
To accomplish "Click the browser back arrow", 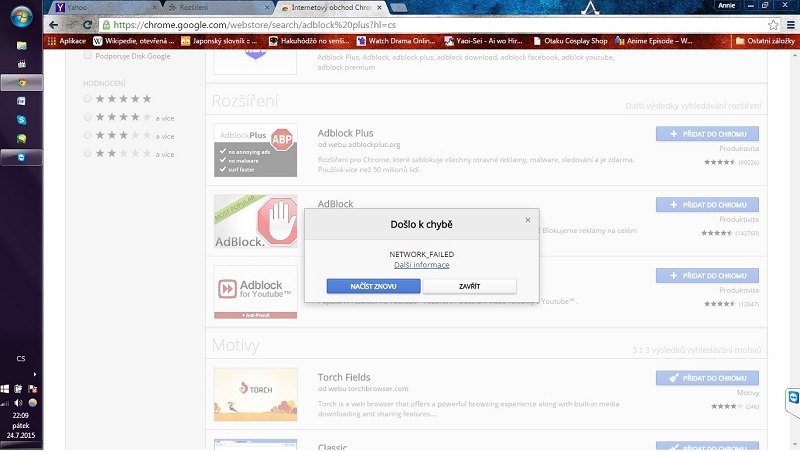I will [x=54, y=24].
